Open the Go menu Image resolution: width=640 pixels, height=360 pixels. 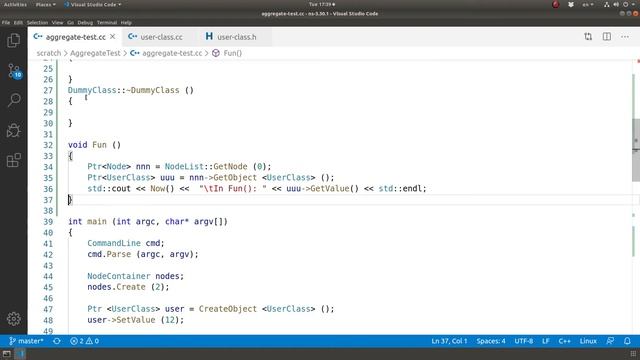coord(71,22)
